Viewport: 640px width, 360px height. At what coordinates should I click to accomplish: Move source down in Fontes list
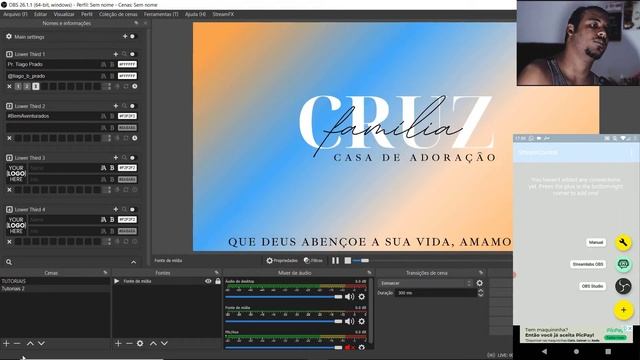pyautogui.click(x=164, y=344)
